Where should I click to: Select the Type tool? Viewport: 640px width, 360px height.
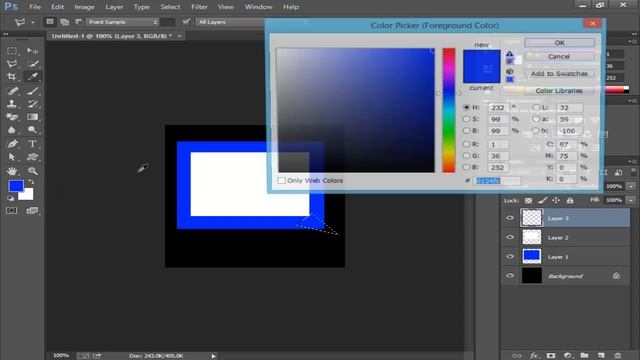[32, 144]
